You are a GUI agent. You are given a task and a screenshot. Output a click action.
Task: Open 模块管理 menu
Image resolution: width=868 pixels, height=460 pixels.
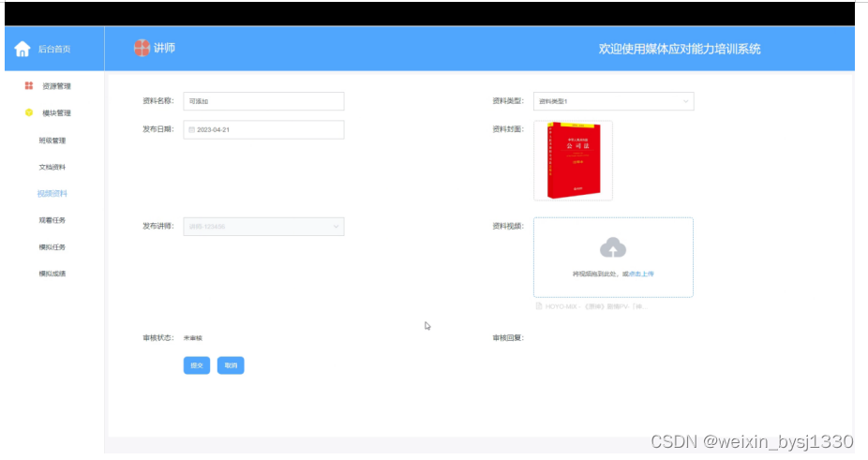click(56, 113)
